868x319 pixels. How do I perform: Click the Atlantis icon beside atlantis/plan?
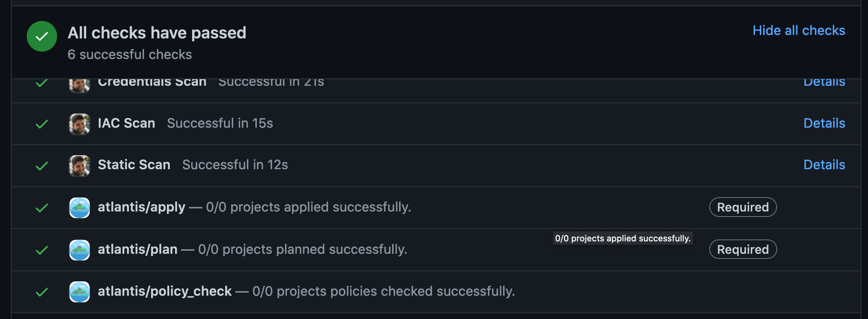click(x=79, y=250)
